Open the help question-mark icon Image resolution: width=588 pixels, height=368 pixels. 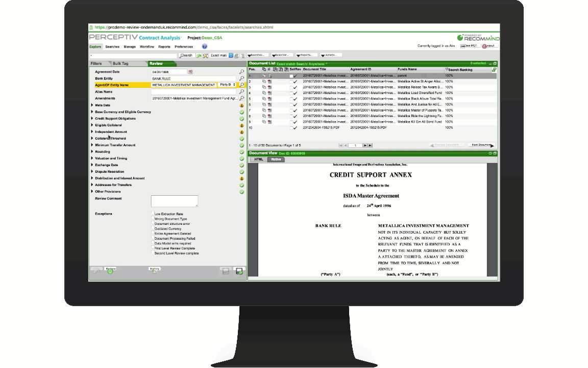(204, 47)
